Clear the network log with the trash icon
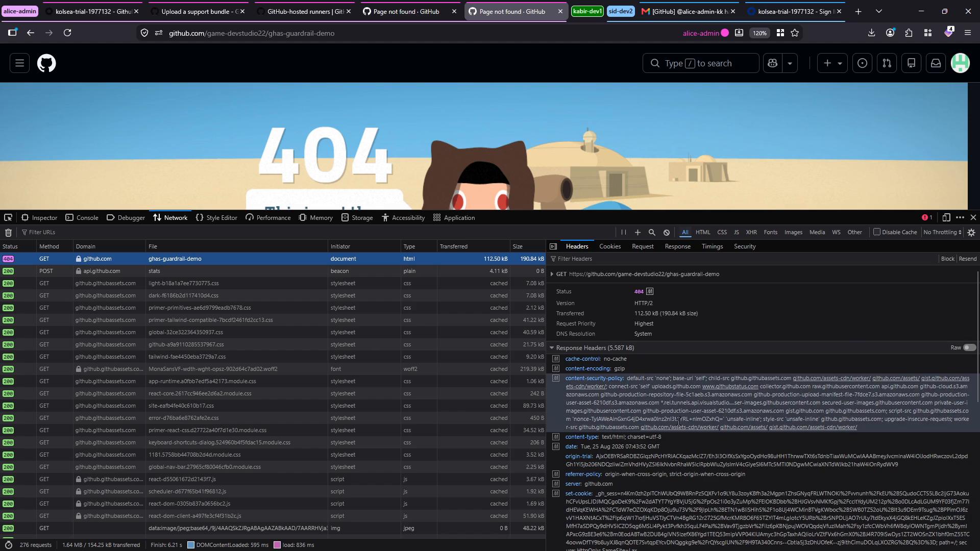980x551 pixels. click(8, 233)
